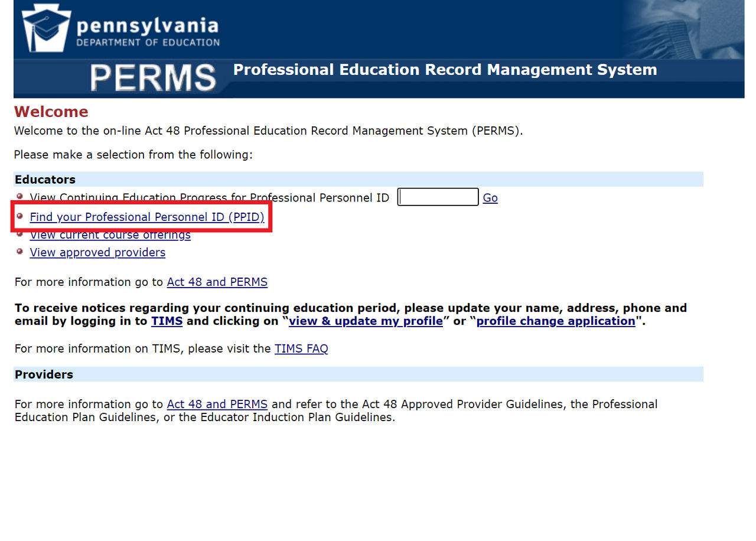Open View current course offerings

coord(110,234)
